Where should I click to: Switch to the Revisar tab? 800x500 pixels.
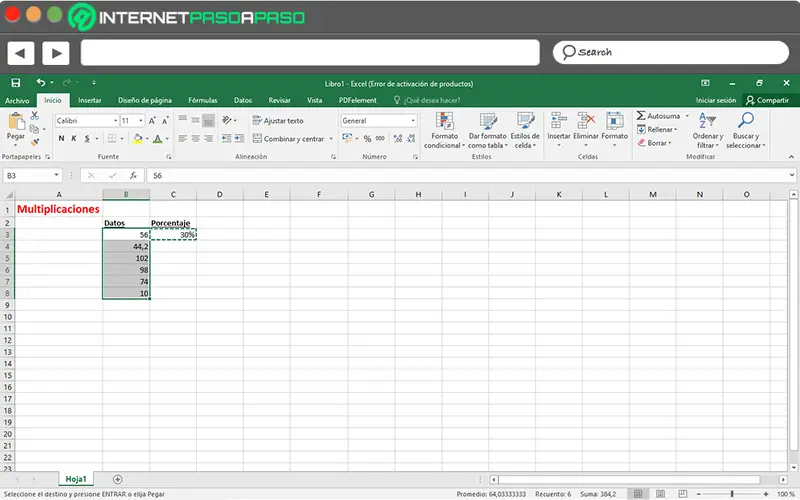pyautogui.click(x=280, y=101)
